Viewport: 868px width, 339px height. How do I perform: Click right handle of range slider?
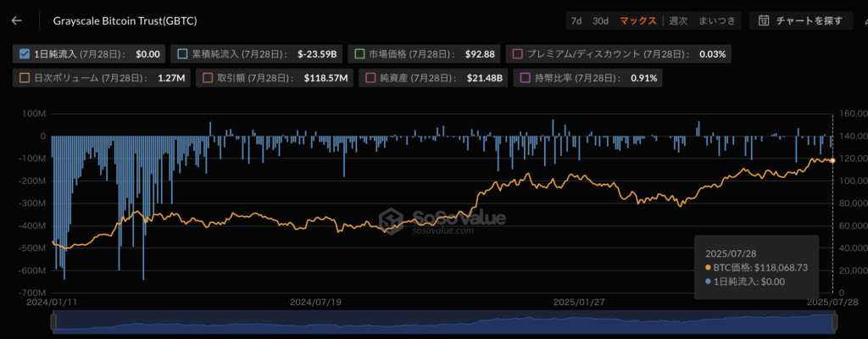835,322
